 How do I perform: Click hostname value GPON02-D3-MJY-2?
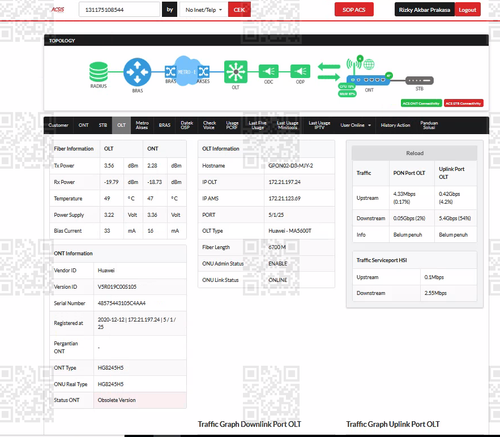tap(291, 166)
